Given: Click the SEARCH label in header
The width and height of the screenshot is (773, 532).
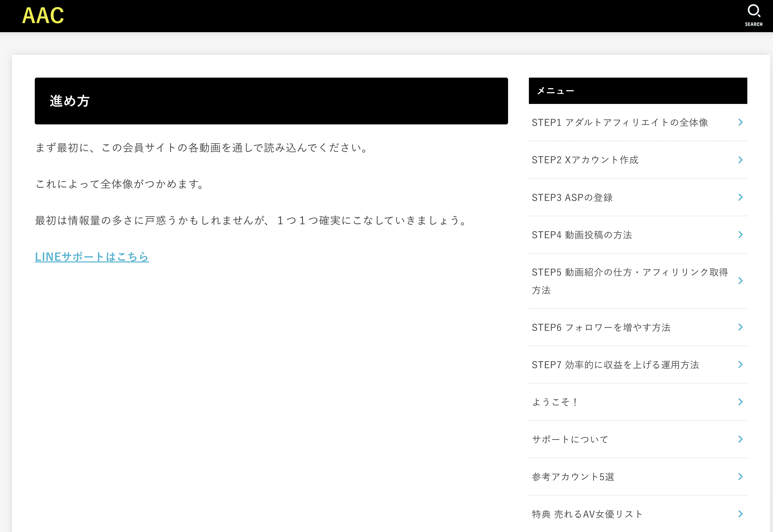Looking at the screenshot, I should (753, 24).
